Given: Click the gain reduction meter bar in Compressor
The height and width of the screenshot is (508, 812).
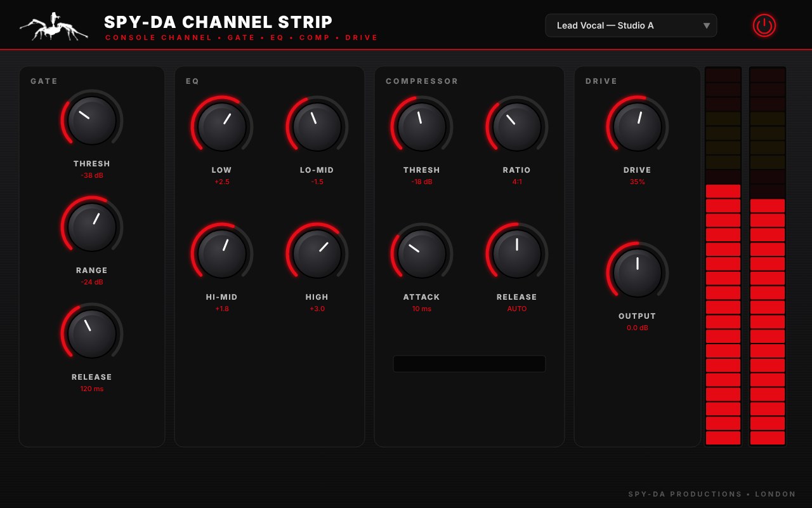Looking at the screenshot, I should pyautogui.click(x=469, y=364).
